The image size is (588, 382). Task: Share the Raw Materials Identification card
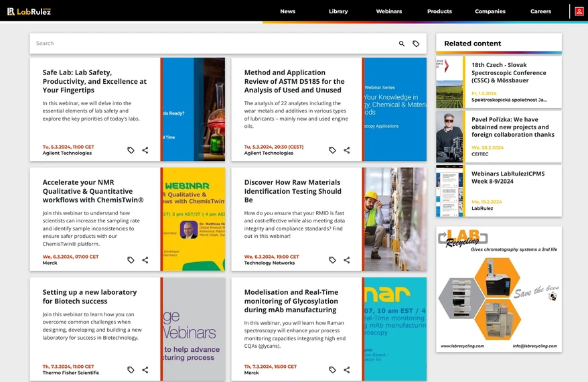pyautogui.click(x=347, y=260)
